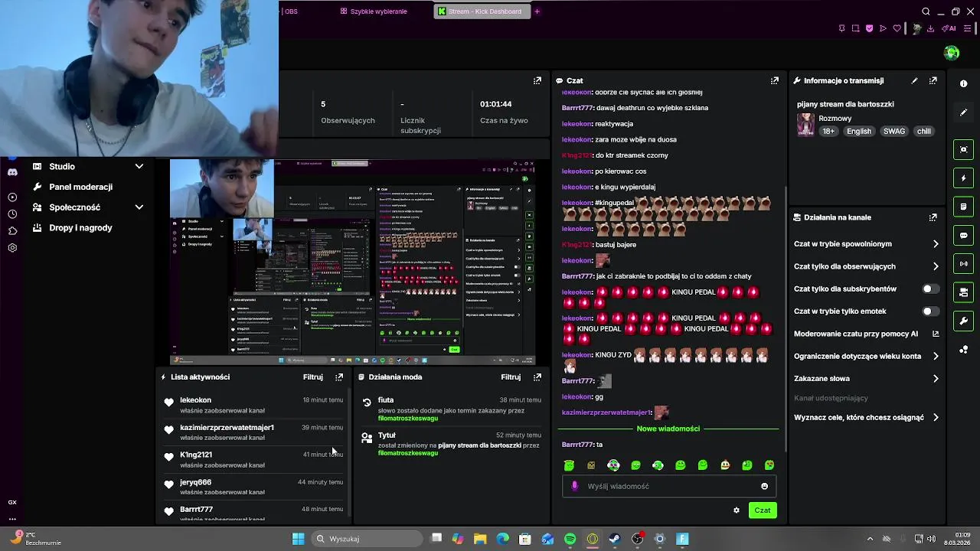Select Stream - Kick Dashboard tab
The image size is (980, 551).
pyautogui.click(x=482, y=11)
